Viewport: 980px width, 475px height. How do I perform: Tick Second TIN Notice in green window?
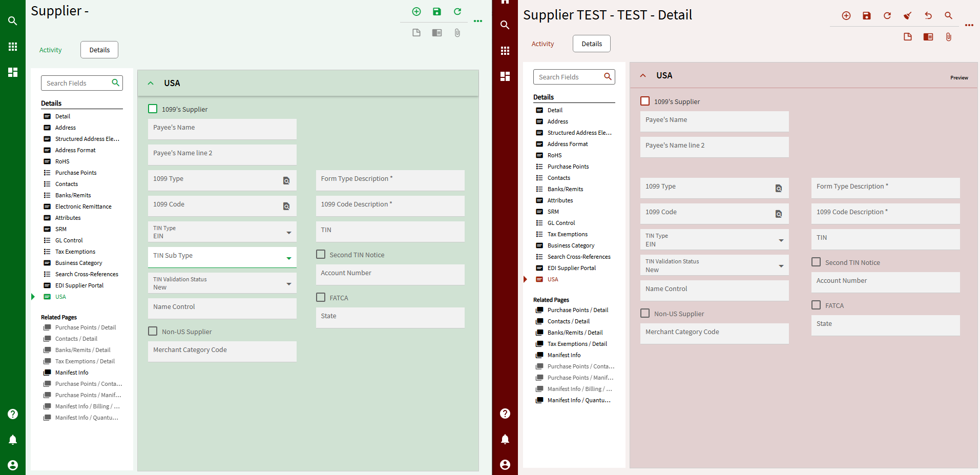coord(321,254)
